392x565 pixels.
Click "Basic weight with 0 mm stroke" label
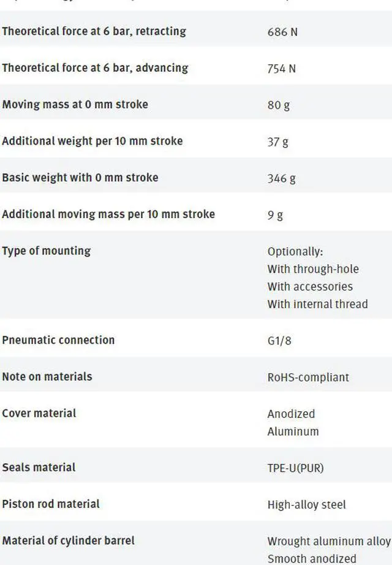pos(80,178)
